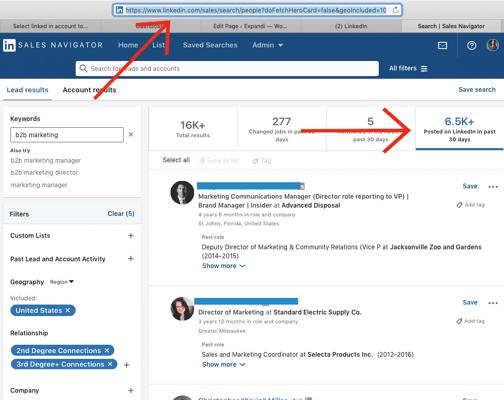The height and width of the screenshot is (400, 504).
Task: Open more options for Advanced Disposal lead
Action: click(493, 187)
